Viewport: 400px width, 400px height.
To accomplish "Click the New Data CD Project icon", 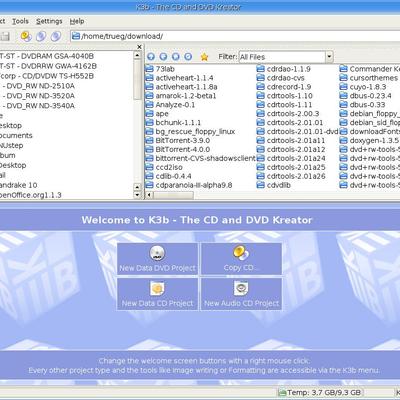I will [x=157, y=289].
